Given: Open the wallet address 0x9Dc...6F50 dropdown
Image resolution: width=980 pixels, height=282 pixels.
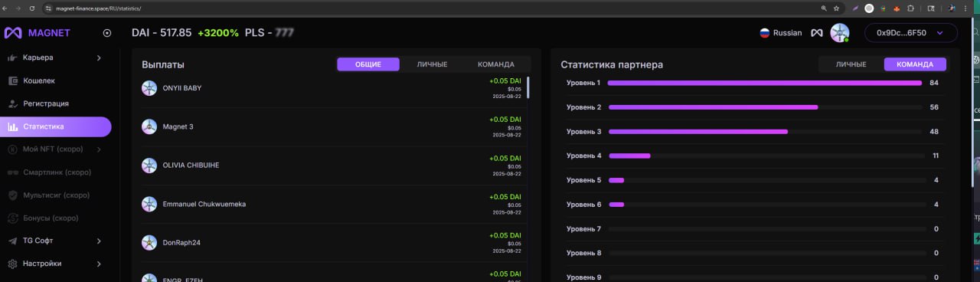Looking at the screenshot, I should 911,33.
